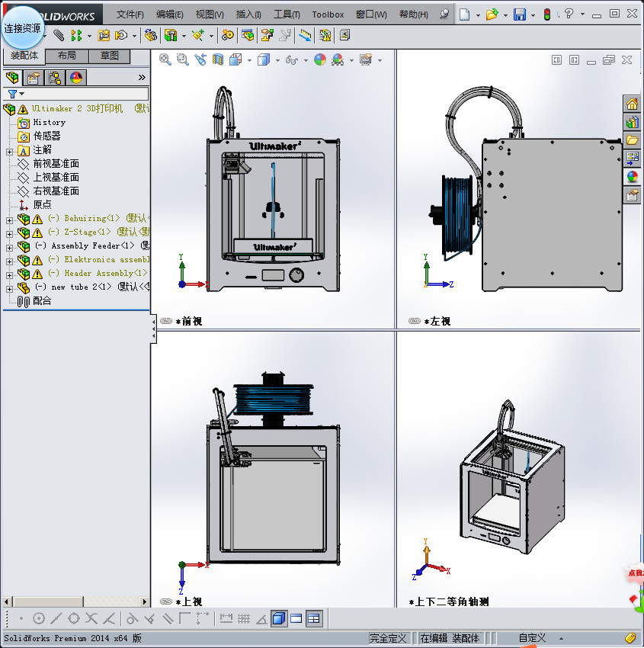Click the Save floppy disk icon
Viewport: 644px width, 648px height.
[519, 15]
